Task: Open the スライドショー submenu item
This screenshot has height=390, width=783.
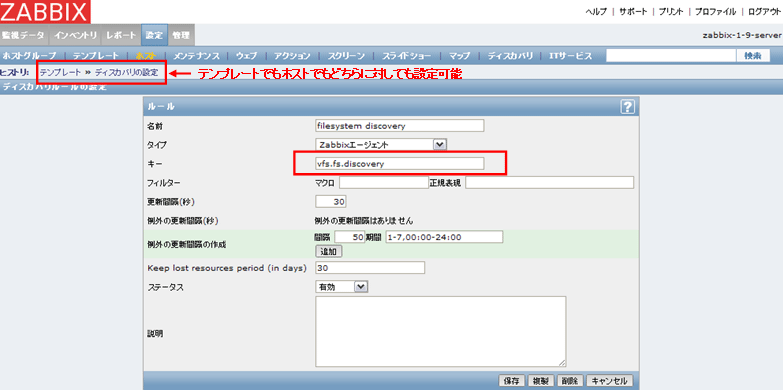Action: pos(407,56)
